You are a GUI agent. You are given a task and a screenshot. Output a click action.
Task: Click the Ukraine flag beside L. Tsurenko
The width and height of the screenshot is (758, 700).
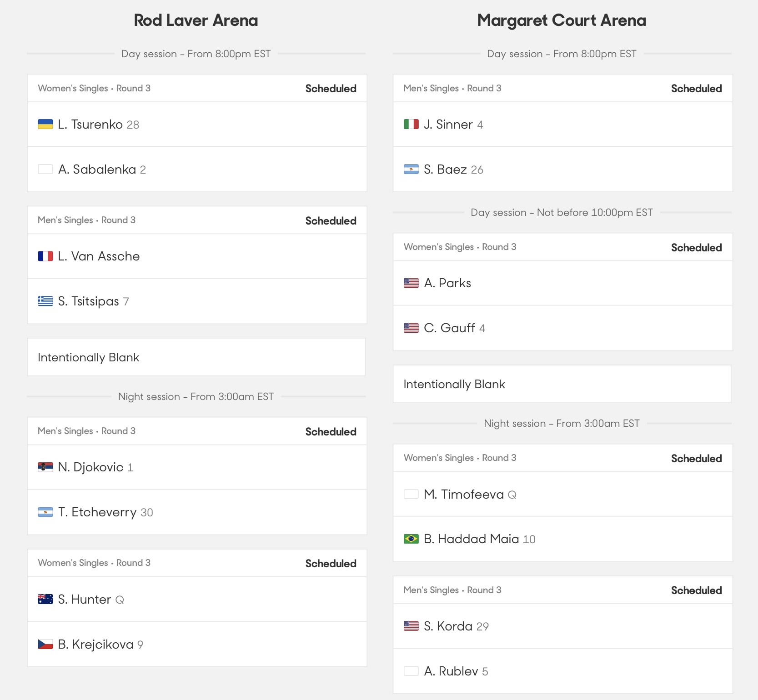(x=45, y=124)
